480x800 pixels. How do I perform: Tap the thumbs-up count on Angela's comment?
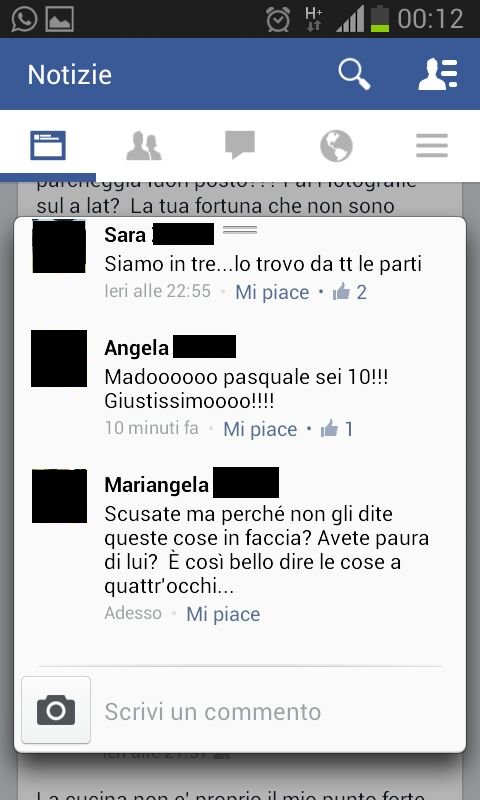(x=337, y=429)
